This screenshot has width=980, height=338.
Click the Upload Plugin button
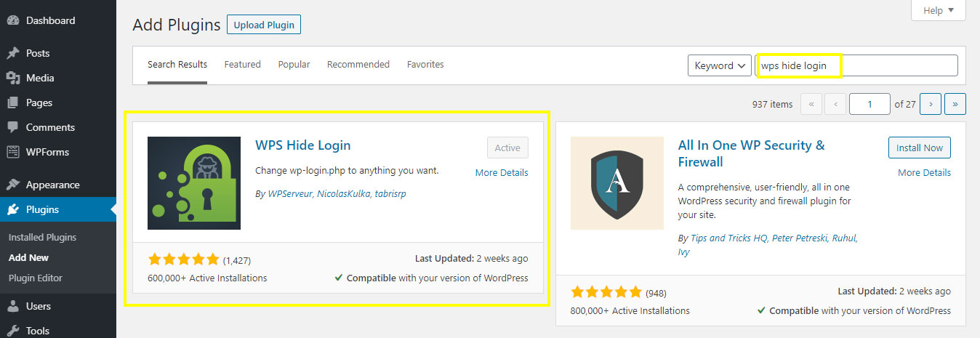(x=264, y=25)
